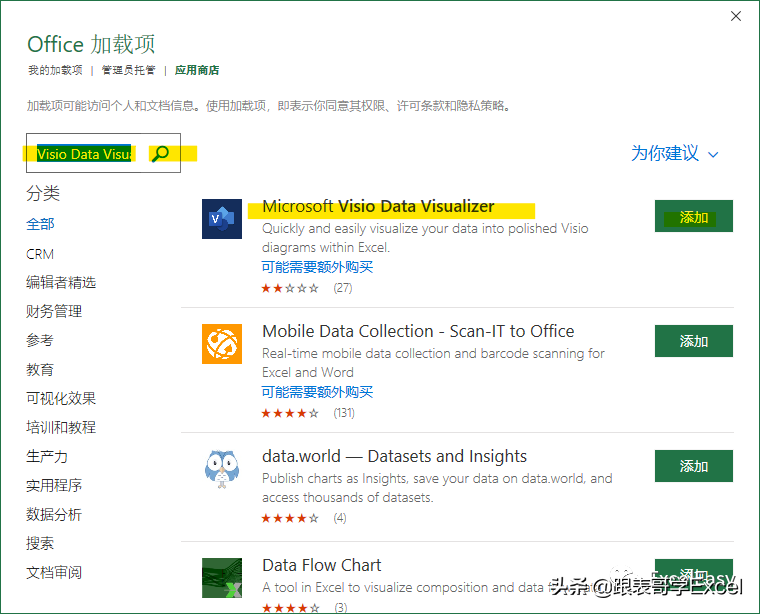Click the Scan-IT barcode scanning description text
This screenshot has height=614, width=760.
coord(433,363)
